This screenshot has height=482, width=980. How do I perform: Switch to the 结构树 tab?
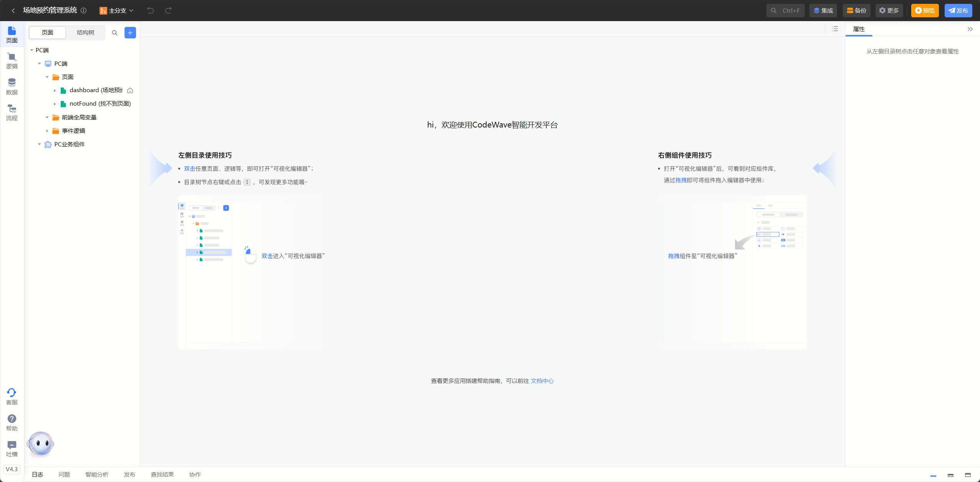(x=85, y=33)
